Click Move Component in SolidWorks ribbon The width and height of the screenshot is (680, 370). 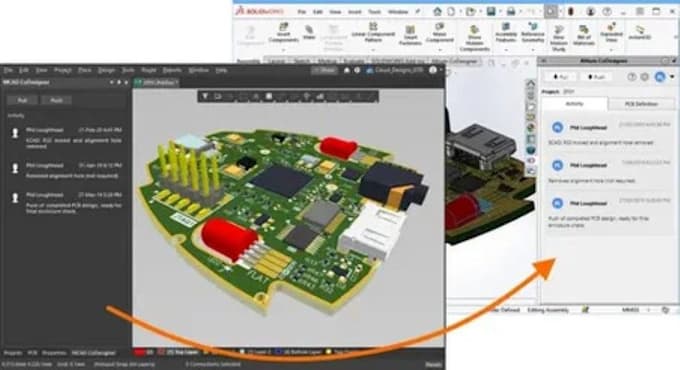click(439, 33)
